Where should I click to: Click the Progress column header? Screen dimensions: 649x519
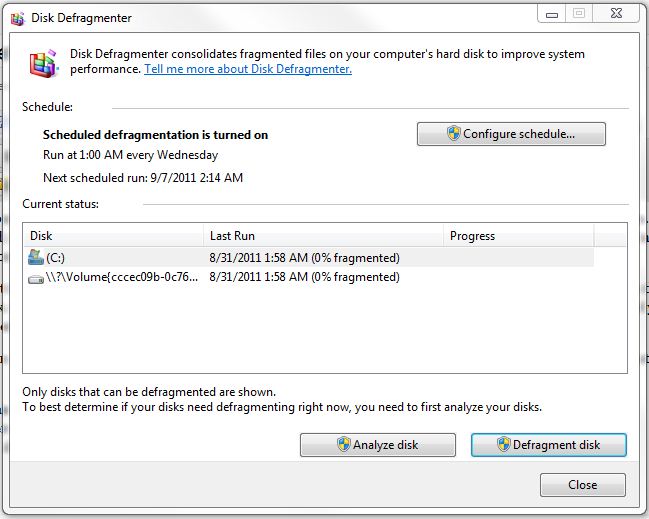(x=519, y=236)
